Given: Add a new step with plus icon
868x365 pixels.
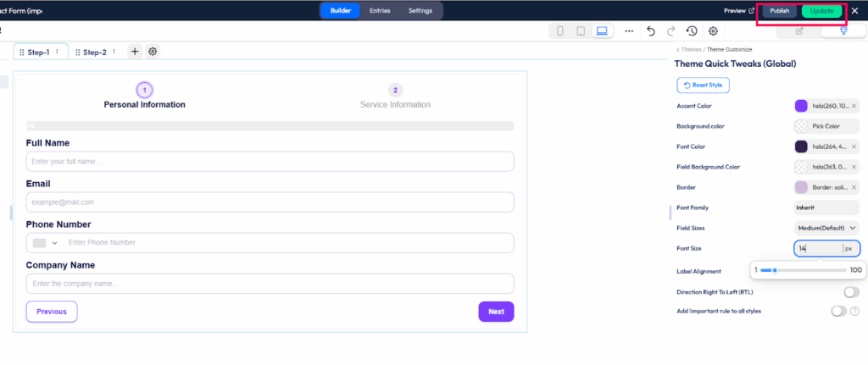Looking at the screenshot, I should pos(135,52).
